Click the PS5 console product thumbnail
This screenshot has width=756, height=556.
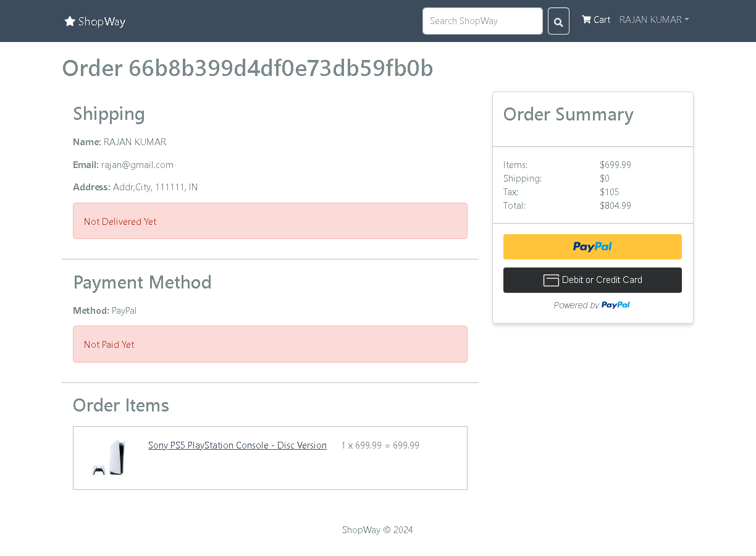tap(109, 458)
